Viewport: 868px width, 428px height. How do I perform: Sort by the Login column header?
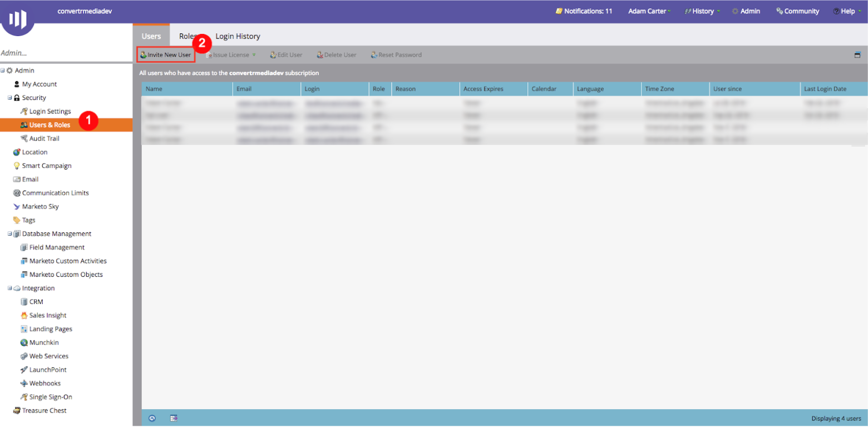[x=335, y=89]
